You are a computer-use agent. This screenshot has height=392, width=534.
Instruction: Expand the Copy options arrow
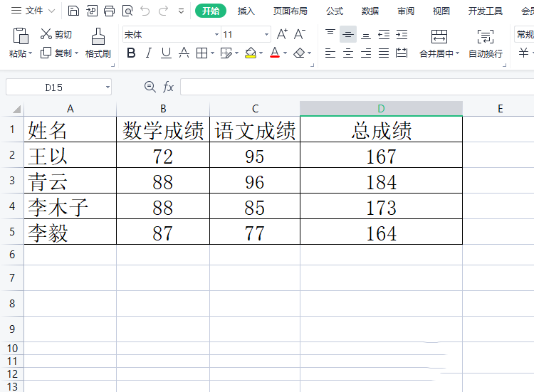76,53
